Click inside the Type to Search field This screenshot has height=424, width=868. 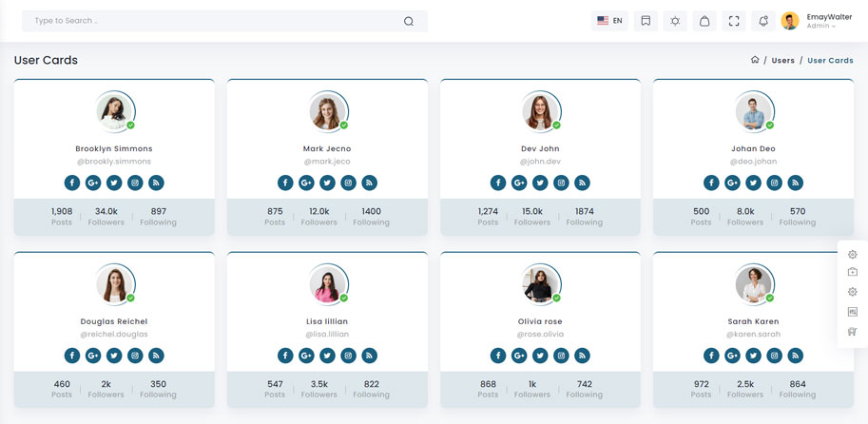coord(209,21)
